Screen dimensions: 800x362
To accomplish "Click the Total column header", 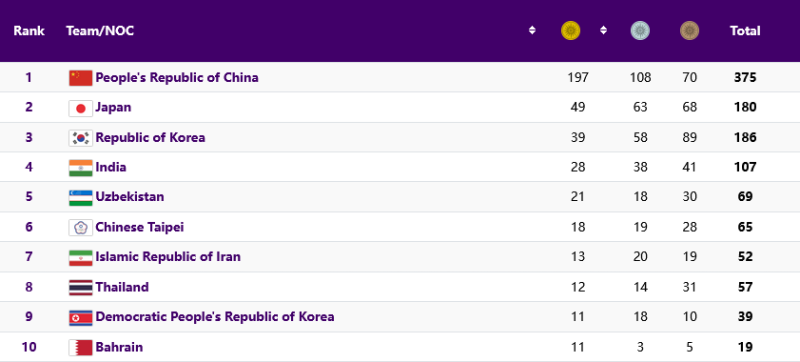I will [x=745, y=31].
